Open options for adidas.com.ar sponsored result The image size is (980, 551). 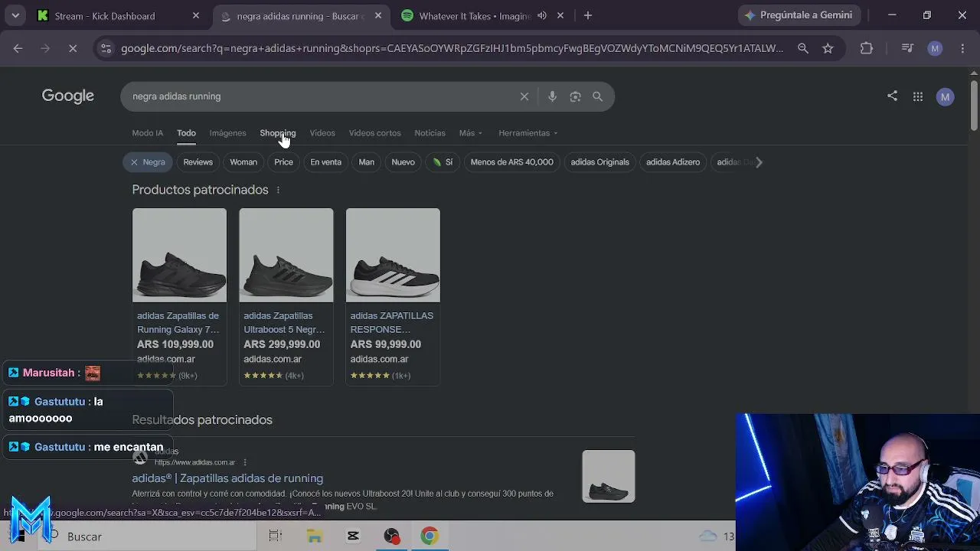[245, 462]
